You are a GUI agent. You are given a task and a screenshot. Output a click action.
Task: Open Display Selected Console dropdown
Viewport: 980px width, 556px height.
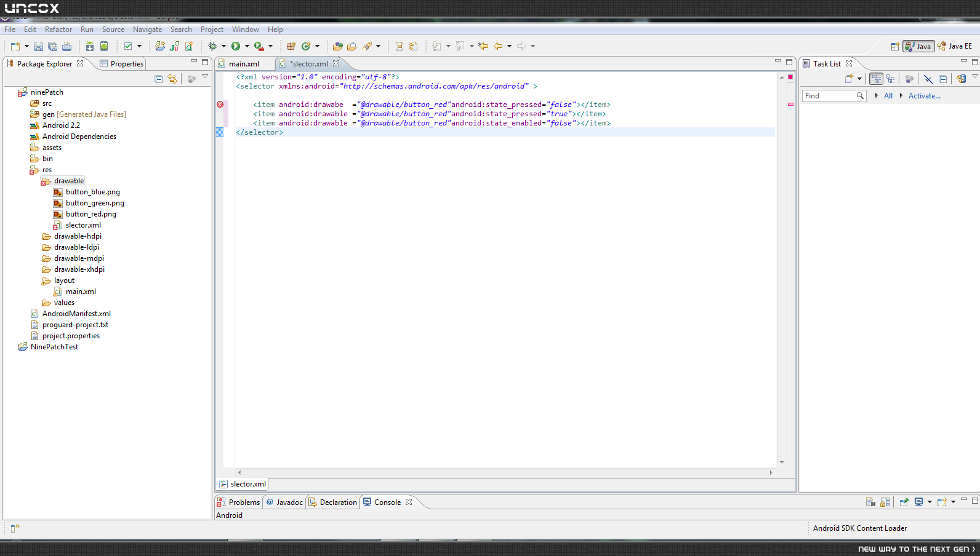pyautogui.click(x=930, y=502)
